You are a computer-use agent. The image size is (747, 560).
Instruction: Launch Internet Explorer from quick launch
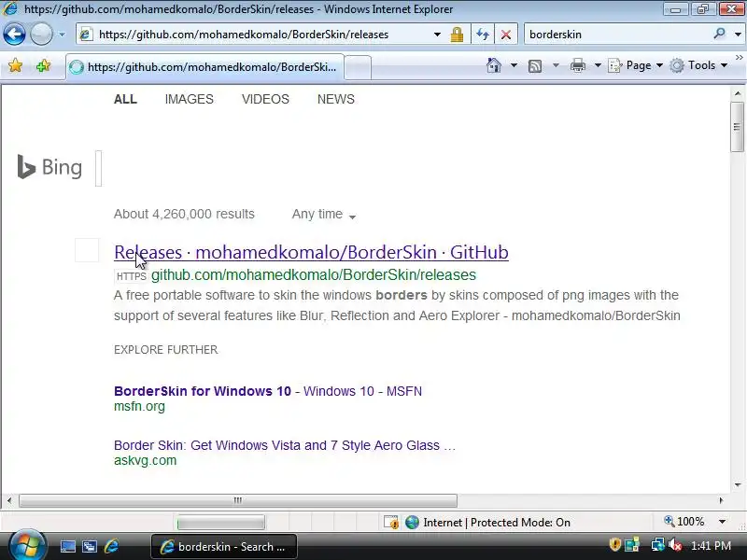(111, 546)
